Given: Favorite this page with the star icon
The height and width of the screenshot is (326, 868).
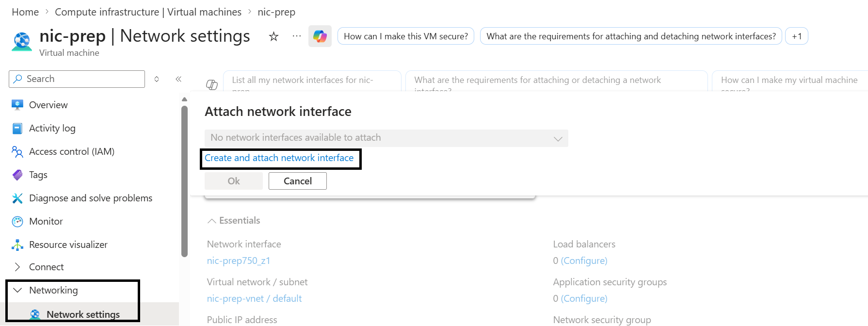Looking at the screenshot, I should (x=273, y=36).
